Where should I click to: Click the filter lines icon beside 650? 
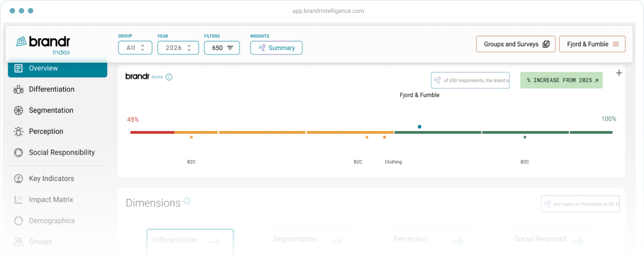[230, 48]
